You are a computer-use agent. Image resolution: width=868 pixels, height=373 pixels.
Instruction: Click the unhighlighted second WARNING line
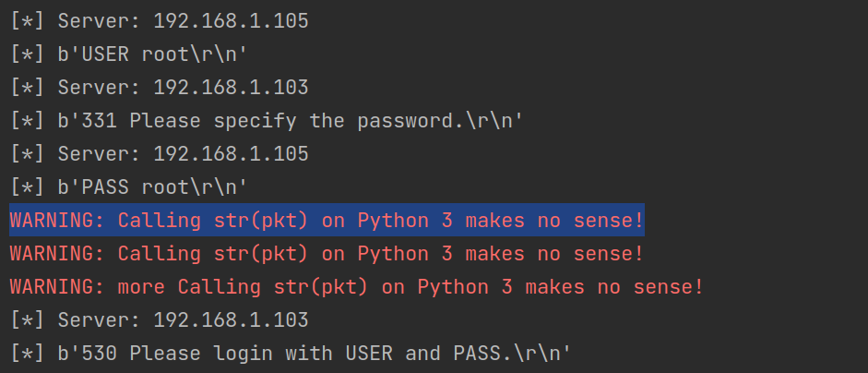327,253
